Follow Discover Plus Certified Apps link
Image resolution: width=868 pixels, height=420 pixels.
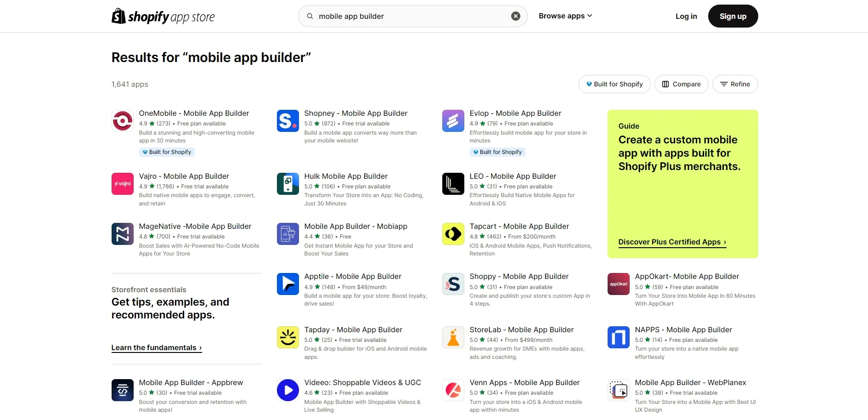(672, 242)
